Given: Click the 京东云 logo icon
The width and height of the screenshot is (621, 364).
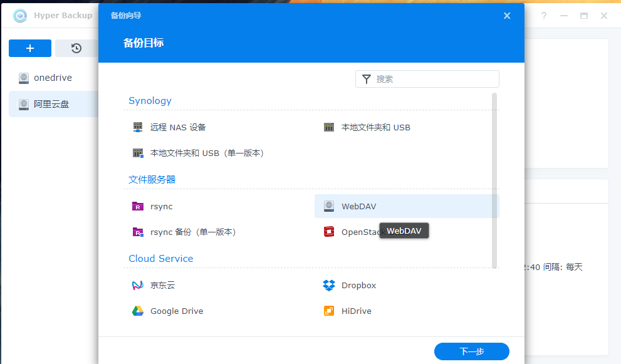Looking at the screenshot, I should [x=137, y=285].
